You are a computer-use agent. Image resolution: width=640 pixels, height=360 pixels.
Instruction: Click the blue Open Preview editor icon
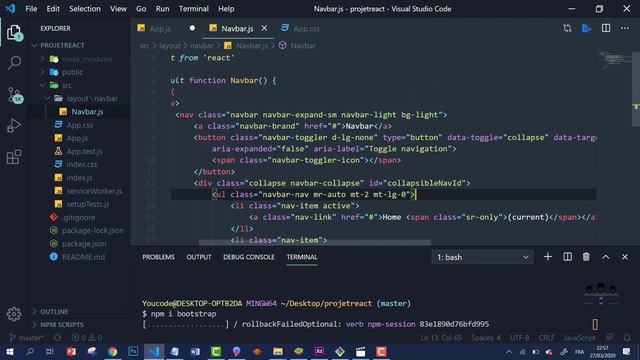tap(586, 28)
